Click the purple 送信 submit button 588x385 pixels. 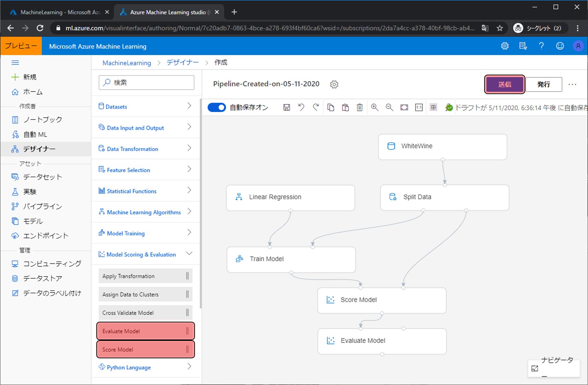[504, 85]
